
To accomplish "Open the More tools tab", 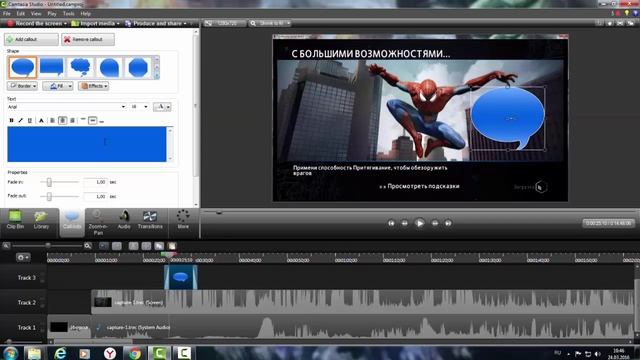I will coord(183,220).
